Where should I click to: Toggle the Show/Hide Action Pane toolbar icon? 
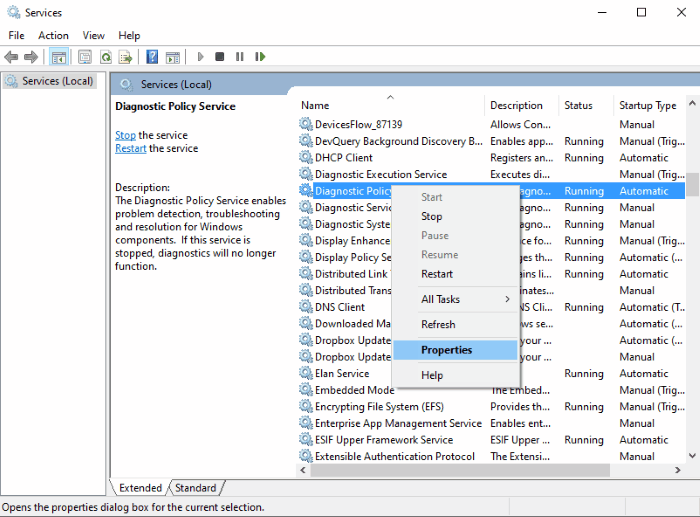click(x=172, y=57)
